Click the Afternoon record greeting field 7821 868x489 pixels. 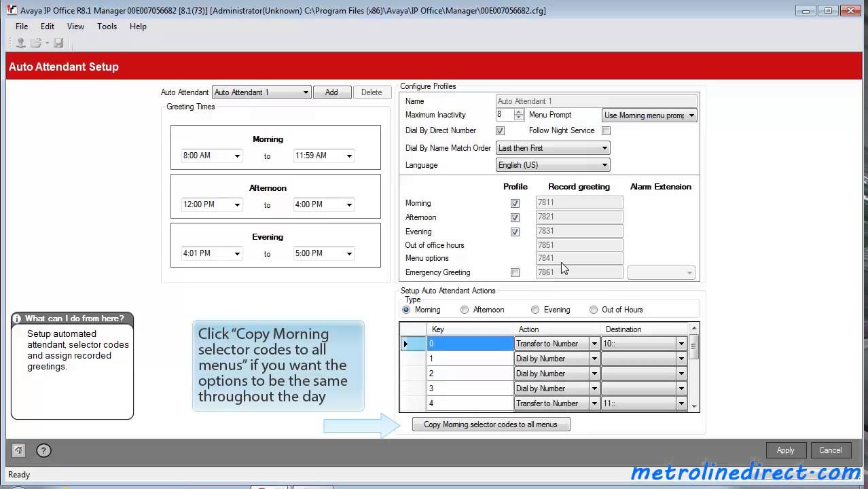[579, 217]
